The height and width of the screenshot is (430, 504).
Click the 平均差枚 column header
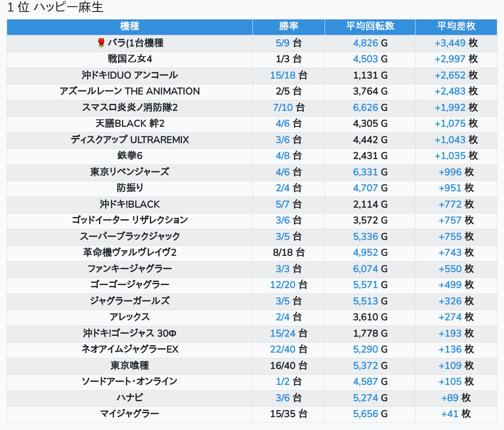click(x=456, y=27)
